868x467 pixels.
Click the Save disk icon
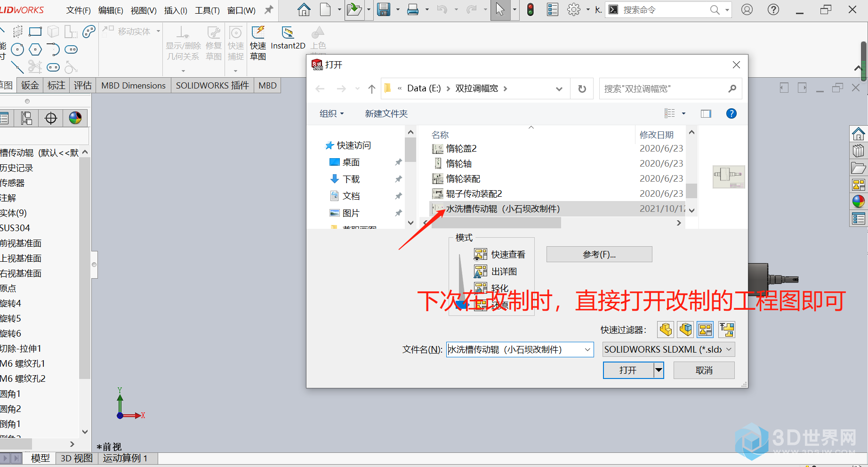coord(384,10)
